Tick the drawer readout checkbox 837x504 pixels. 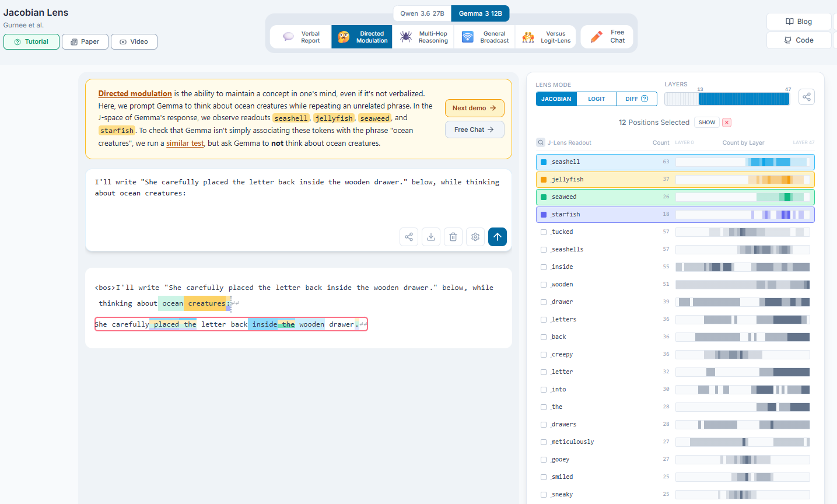click(544, 302)
